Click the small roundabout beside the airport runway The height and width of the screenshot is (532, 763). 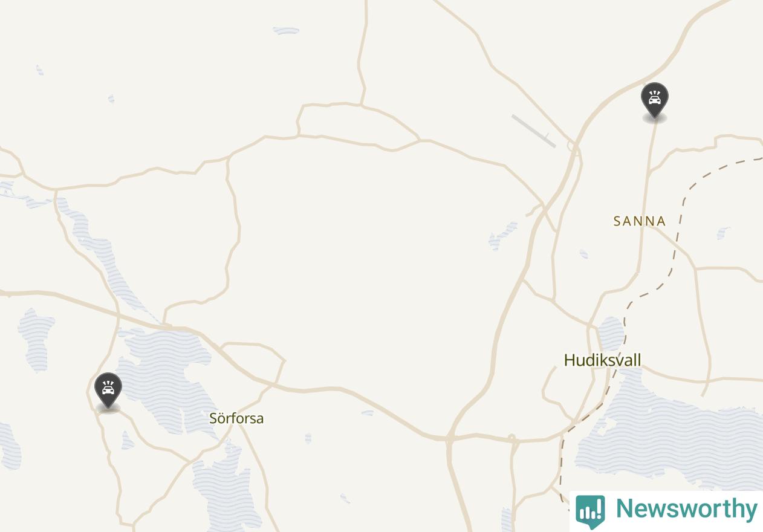point(571,146)
